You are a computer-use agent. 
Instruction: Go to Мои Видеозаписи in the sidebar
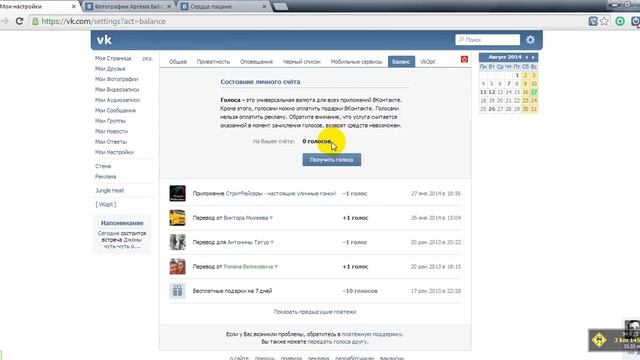coord(117,90)
